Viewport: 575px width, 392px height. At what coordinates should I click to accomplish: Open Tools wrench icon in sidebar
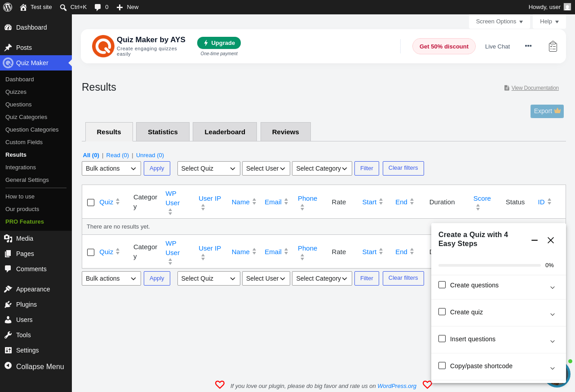pyautogui.click(x=8, y=335)
